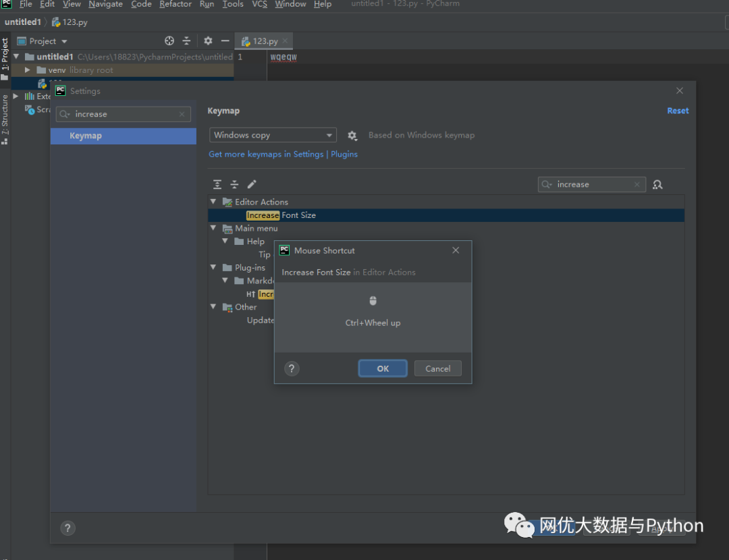729x560 pixels.
Task: Close the Settings dialog window
Action: click(680, 90)
